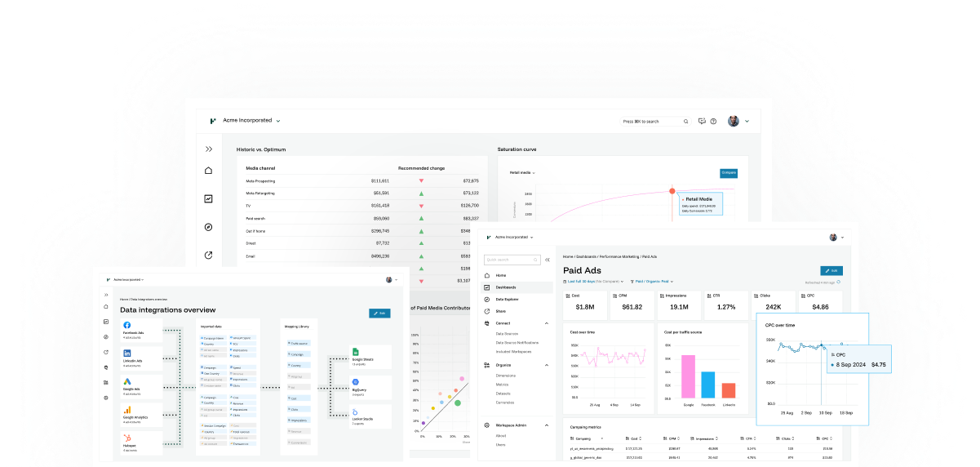Open the HubSpot integration icon

128,438
